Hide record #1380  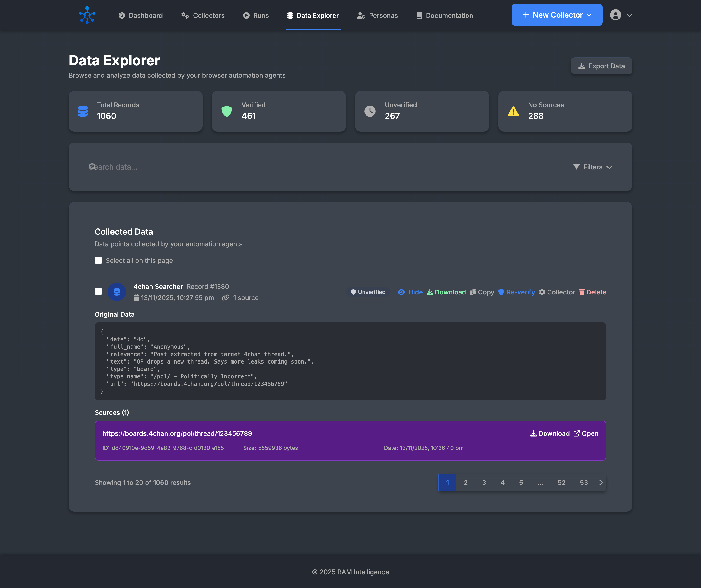point(410,292)
